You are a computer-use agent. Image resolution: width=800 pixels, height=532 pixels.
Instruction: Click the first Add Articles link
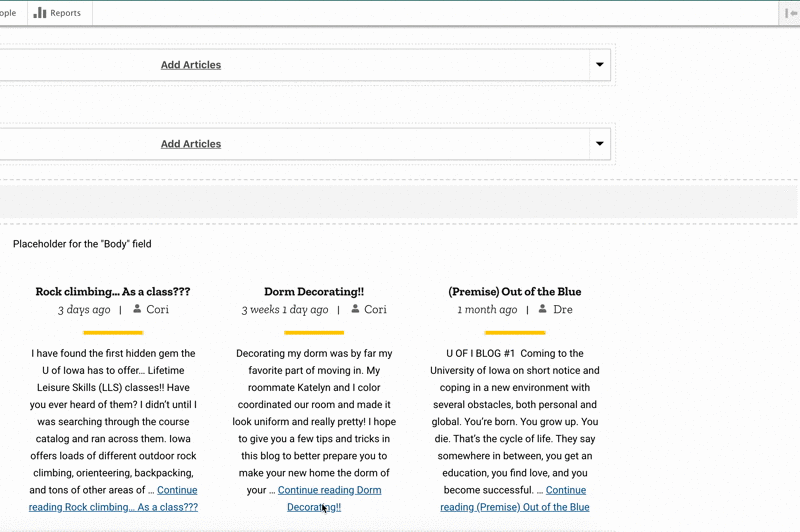[x=191, y=65]
